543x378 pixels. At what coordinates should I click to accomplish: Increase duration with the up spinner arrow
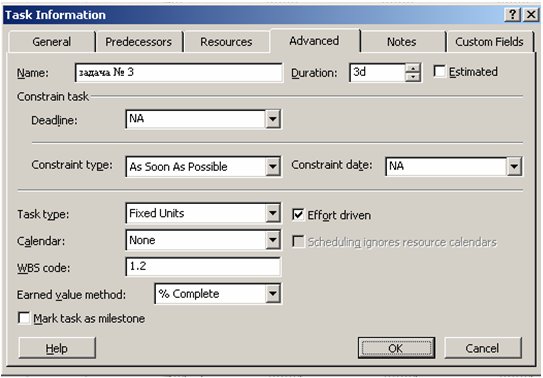pyautogui.click(x=412, y=68)
